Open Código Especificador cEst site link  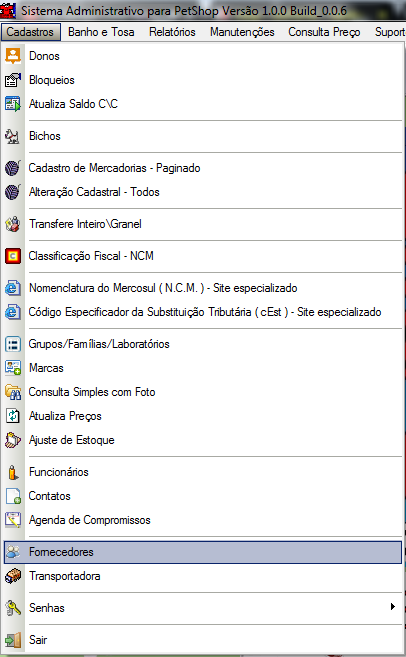click(x=203, y=312)
